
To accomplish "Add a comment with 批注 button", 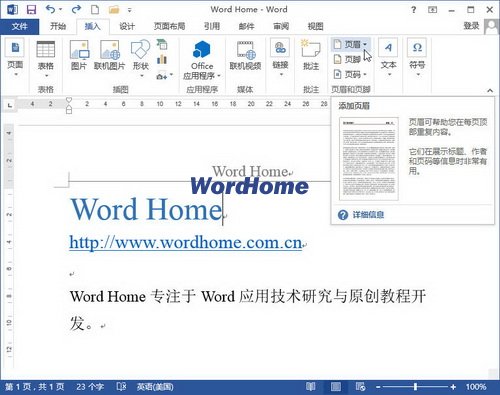I will coord(311,55).
